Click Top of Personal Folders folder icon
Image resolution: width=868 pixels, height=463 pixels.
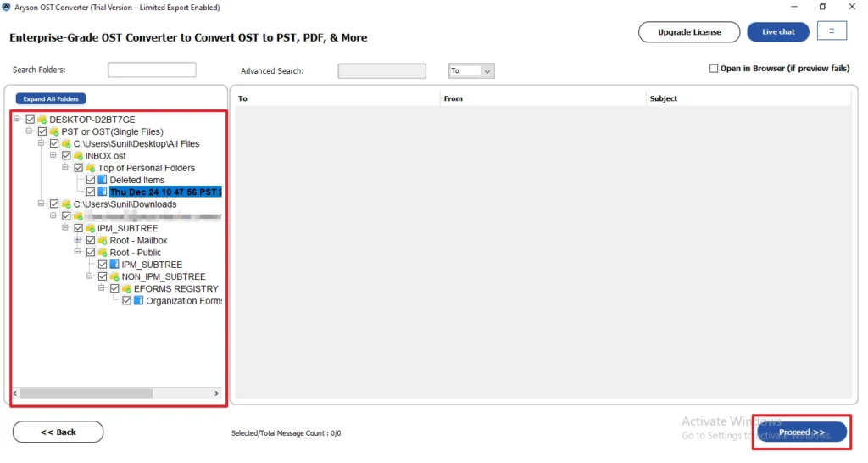[91, 168]
